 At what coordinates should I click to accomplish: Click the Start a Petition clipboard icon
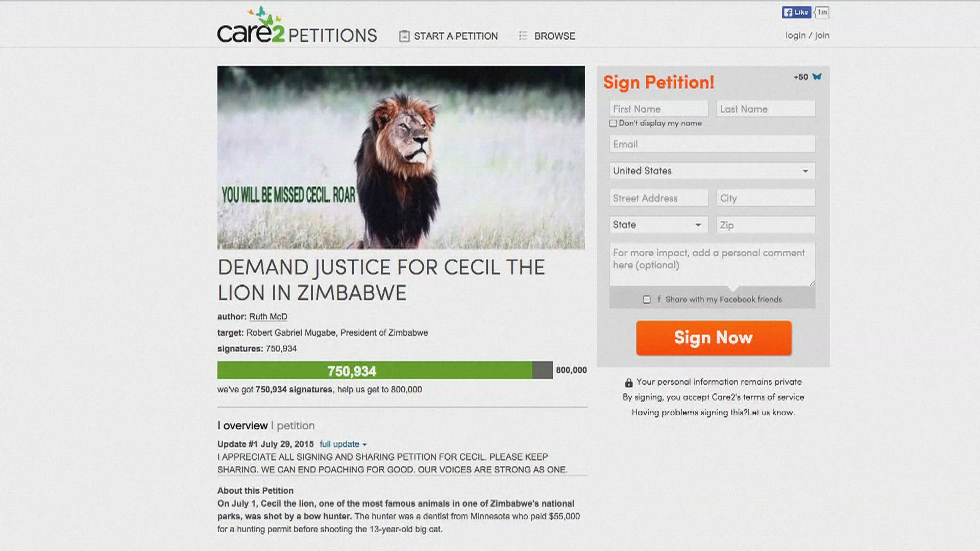pos(404,36)
